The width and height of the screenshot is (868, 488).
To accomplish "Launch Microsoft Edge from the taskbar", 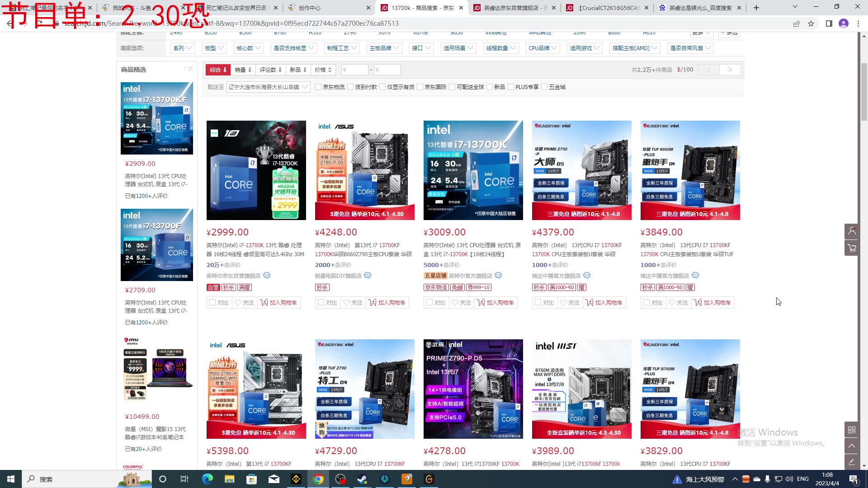I will point(208,479).
